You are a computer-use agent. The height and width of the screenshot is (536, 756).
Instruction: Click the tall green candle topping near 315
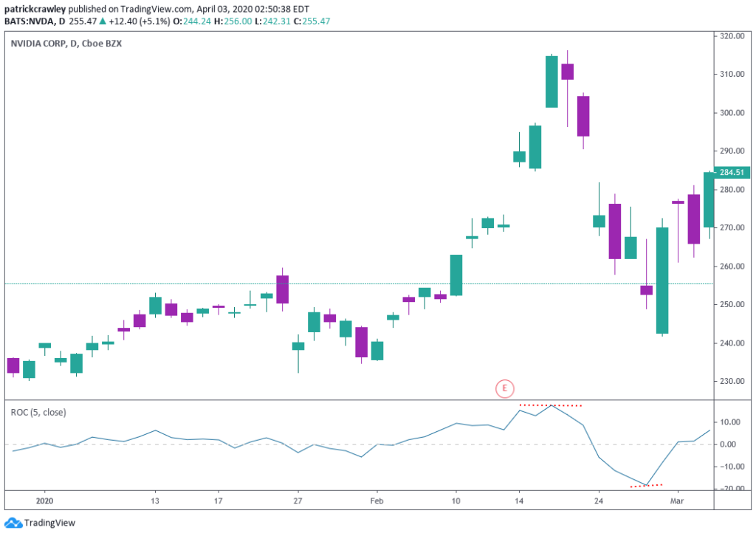pyautogui.click(x=551, y=81)
